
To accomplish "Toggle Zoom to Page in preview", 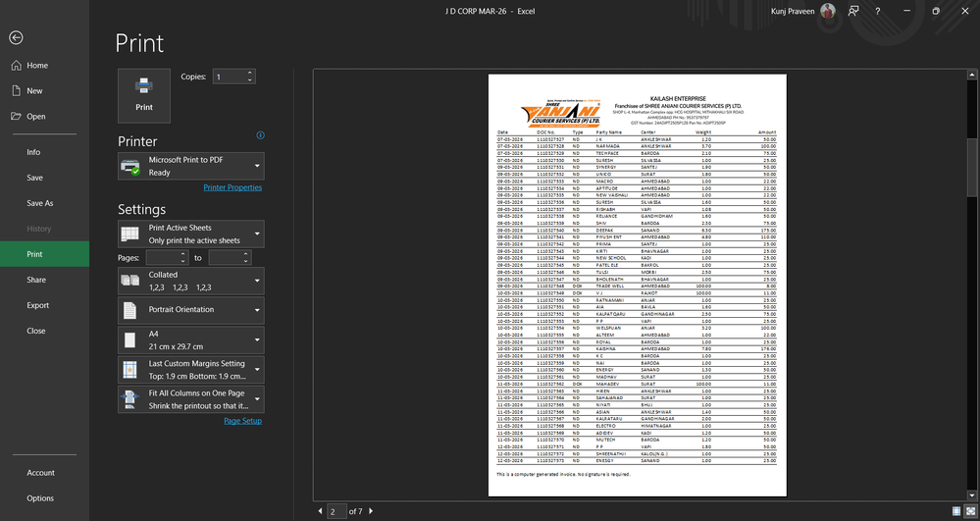I will pos(969,511).
